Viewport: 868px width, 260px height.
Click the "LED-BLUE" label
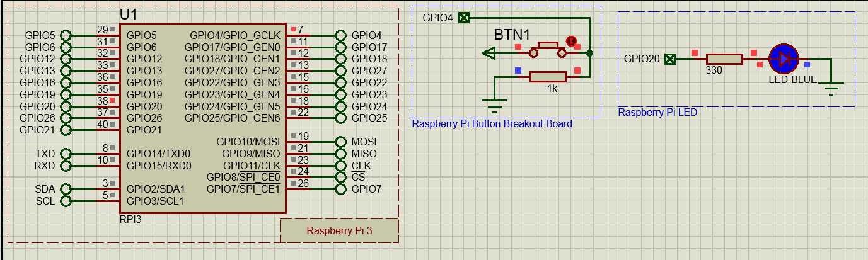(x=793, y=80)
